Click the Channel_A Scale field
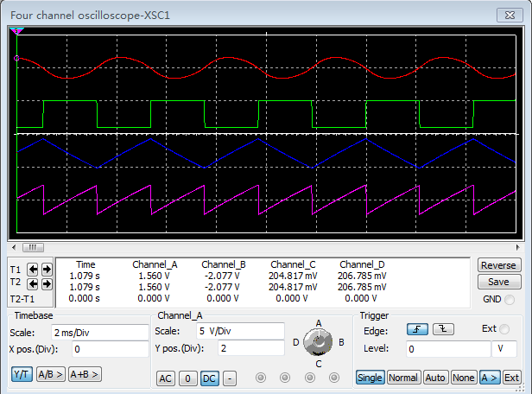The image size is (532, 394). tap(240, 331)
